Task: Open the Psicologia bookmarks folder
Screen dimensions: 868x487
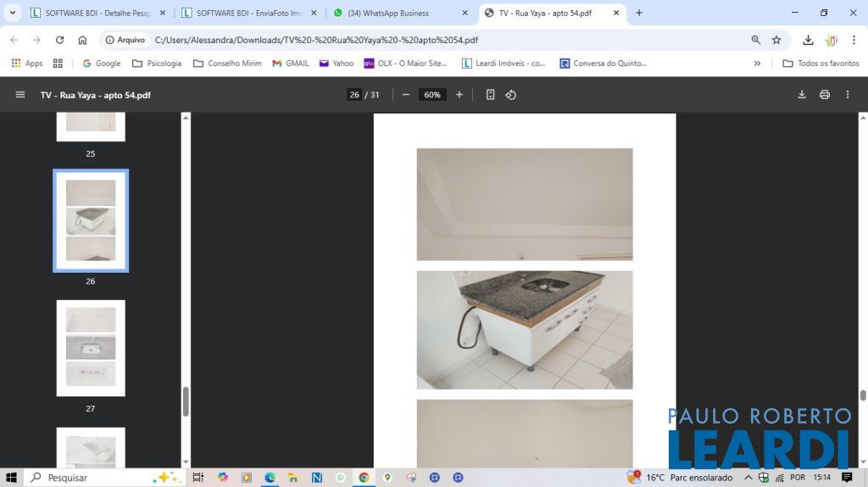Action: pos(157,64)
